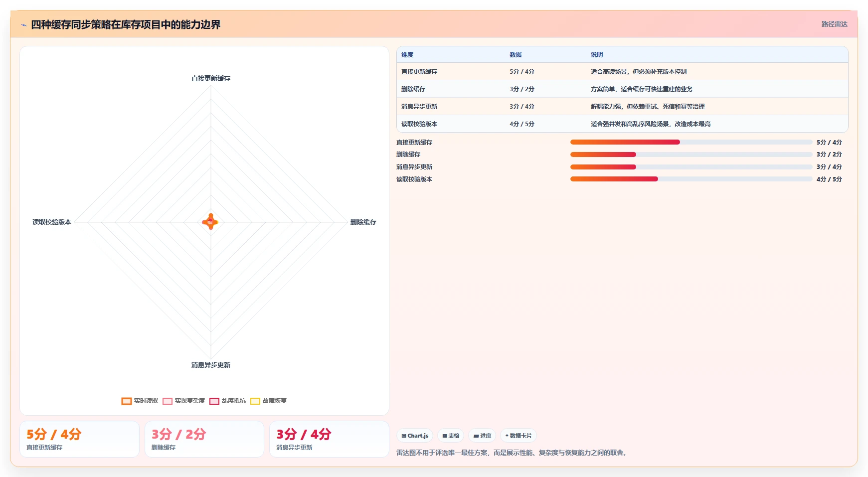This screenshot has width=868, height=477.
Task: Click the data point at the radar chart center
Action: point(210,222)
